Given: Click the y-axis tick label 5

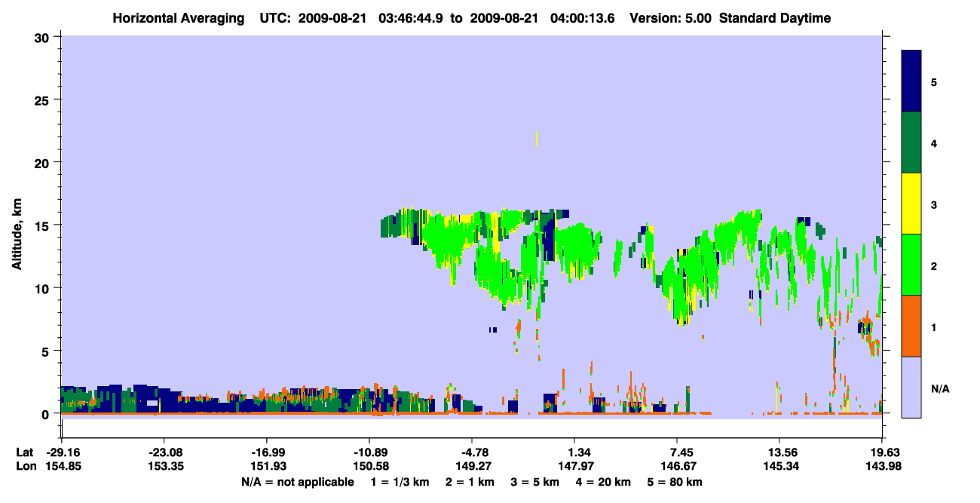Looking at the screenshot, I should pyautogui.click(x=47, y=351).
